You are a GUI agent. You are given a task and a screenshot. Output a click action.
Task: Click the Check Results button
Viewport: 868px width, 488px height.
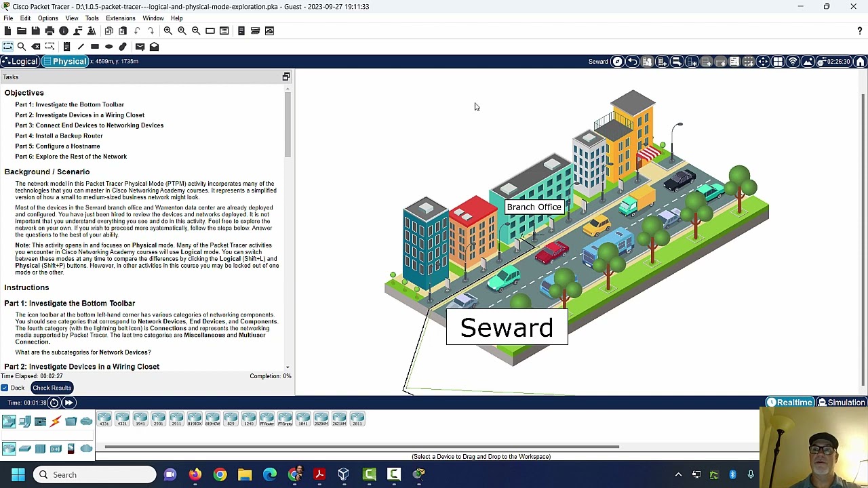click(x=52, y=388)
